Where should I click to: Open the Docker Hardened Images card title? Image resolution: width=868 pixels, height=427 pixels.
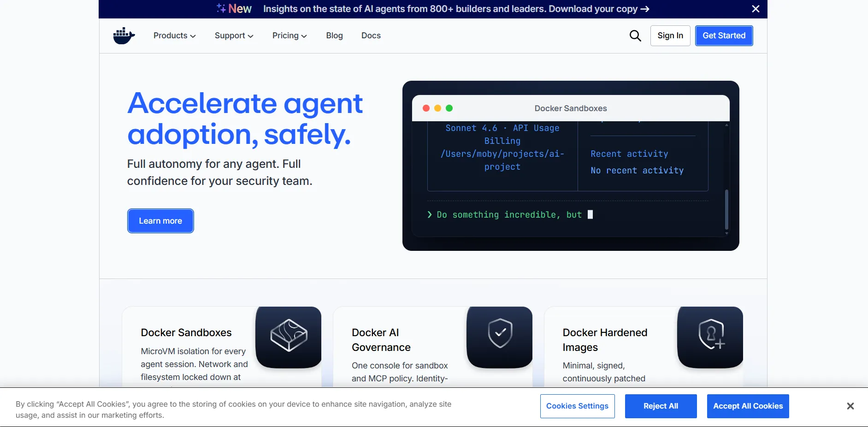(605, 340)
